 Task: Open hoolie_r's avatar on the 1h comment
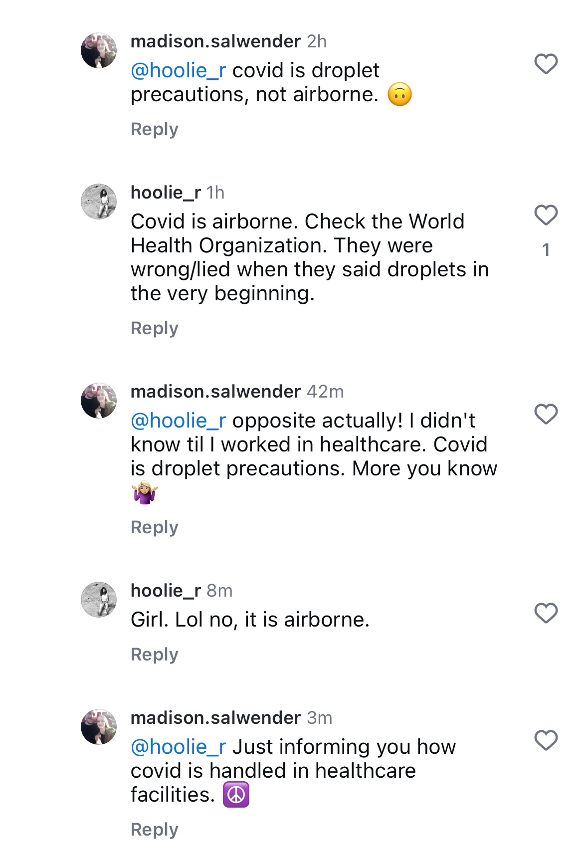coord(99,202)
